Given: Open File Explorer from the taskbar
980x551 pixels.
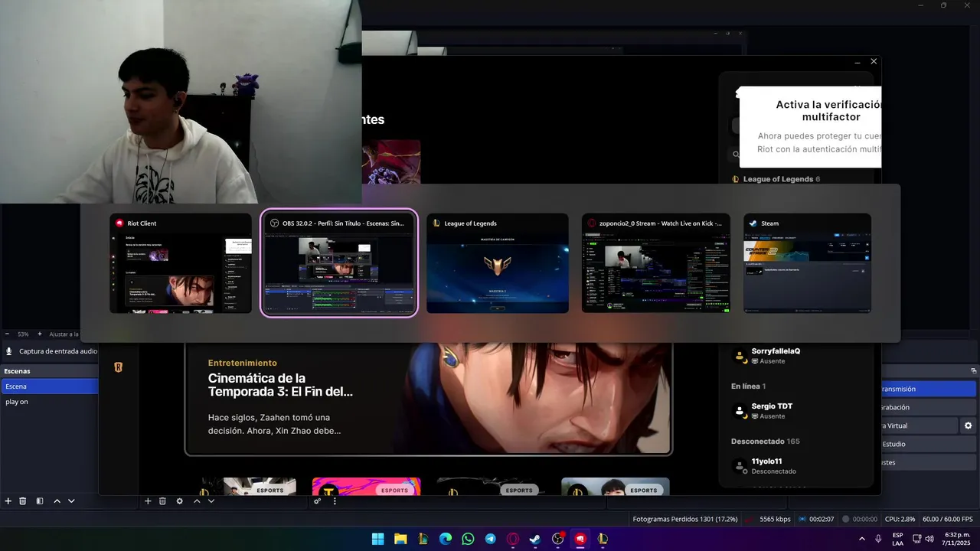Looking at the screenshot, I should point(400,539).
